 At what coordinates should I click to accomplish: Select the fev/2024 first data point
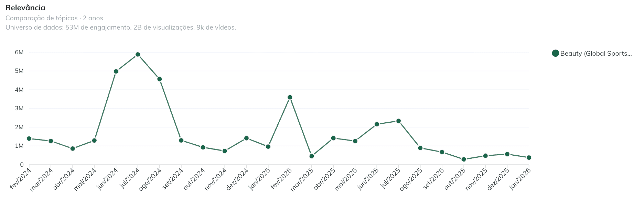(x=29, y=138)
